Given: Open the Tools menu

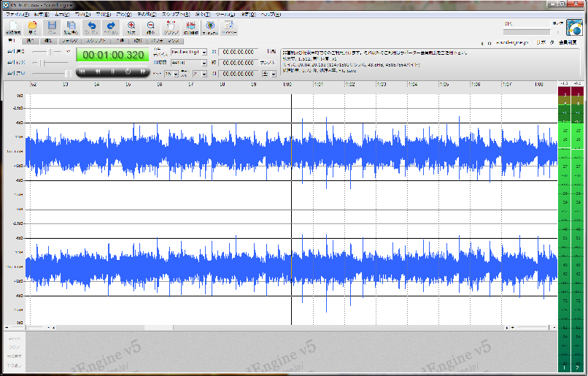Looking at the screenshot, I should tap(225, 15).
